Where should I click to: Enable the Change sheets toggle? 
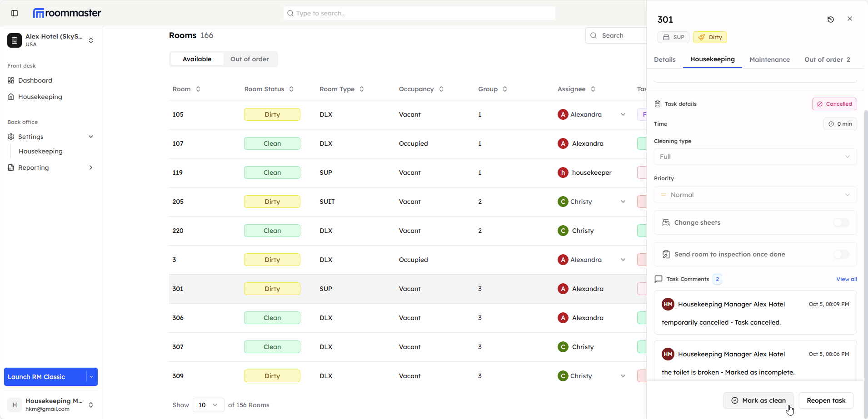(841, 222)
